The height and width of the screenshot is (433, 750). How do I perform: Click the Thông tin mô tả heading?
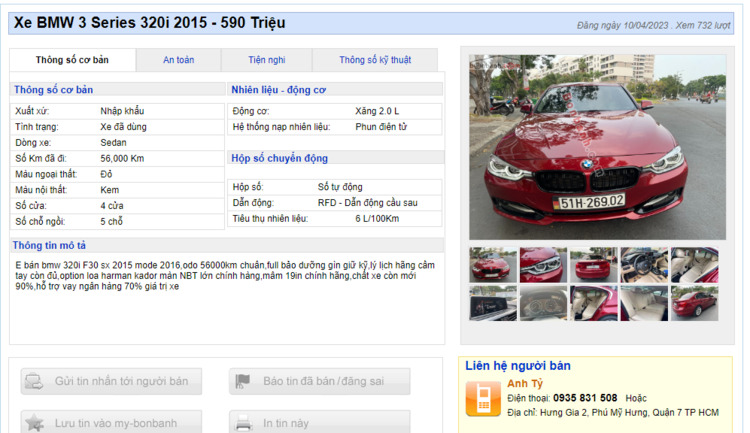tap(49, 245)
